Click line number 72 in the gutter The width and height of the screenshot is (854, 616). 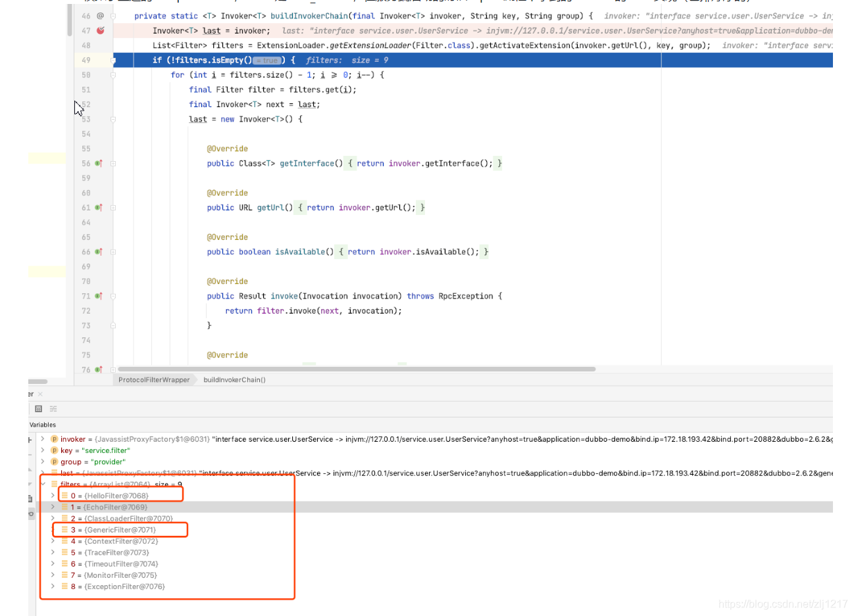pos(86,311)
